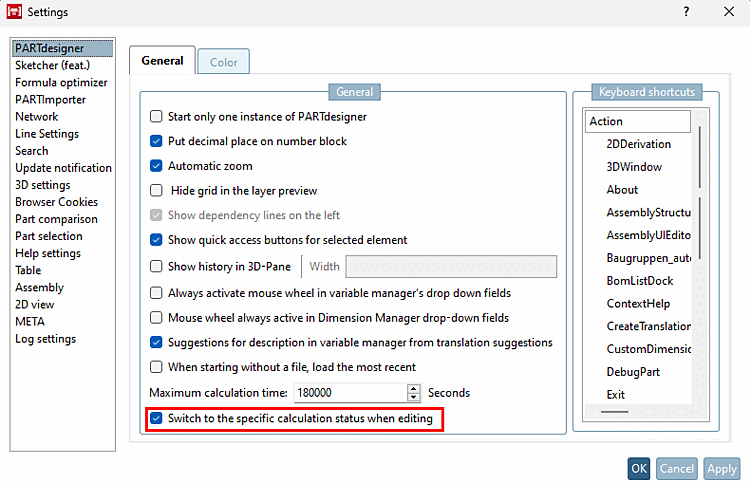Check Always activate mouse wheel in variable manager

point(156,293)
